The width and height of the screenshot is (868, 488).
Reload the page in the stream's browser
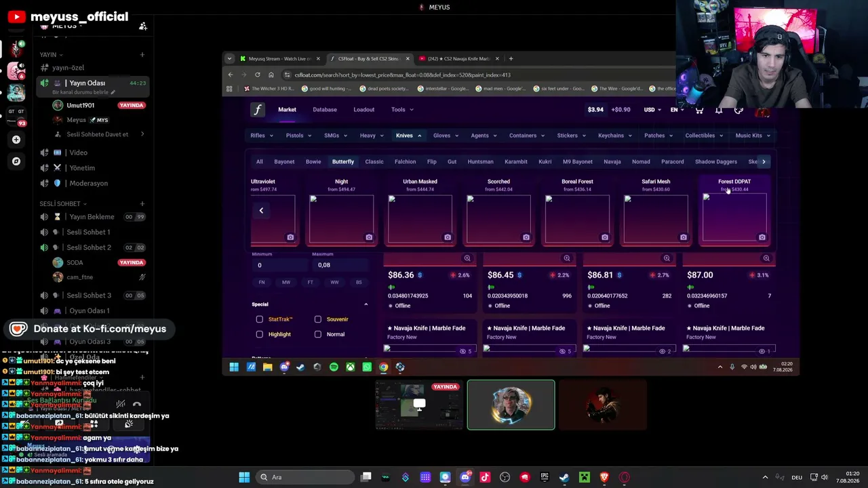(257, 75)
